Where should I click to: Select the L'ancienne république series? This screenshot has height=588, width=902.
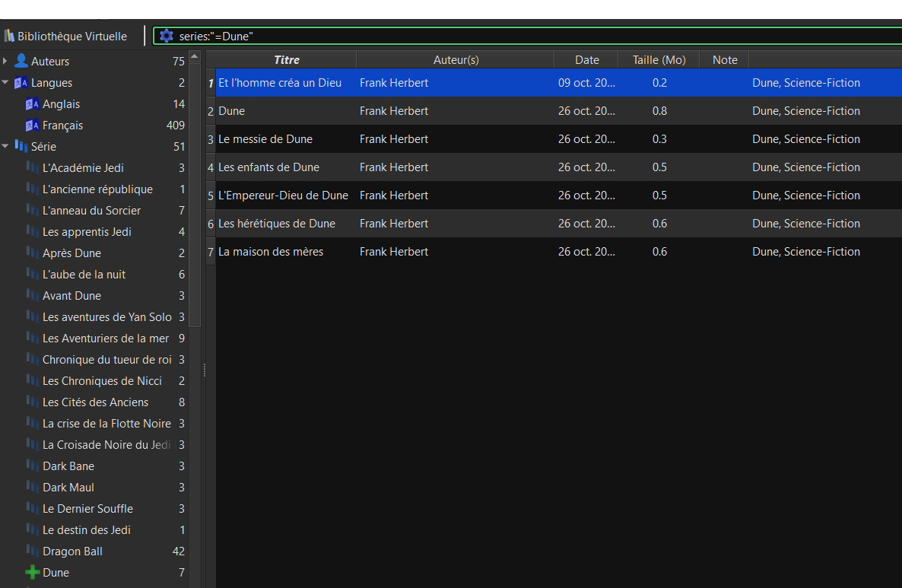pos(97,189)
